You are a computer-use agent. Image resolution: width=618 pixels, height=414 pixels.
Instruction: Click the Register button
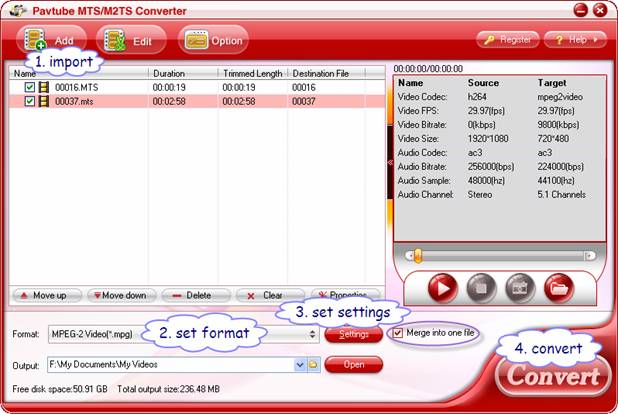click(x=508, y=40)
